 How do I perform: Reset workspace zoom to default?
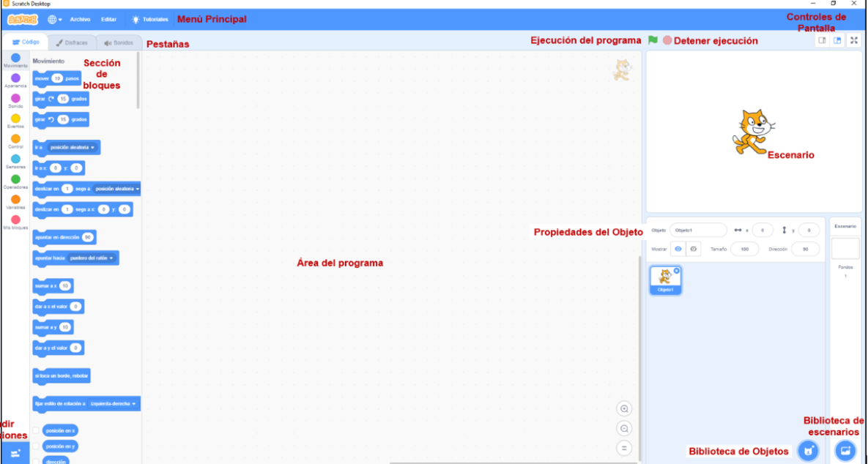tap(624, 448)
